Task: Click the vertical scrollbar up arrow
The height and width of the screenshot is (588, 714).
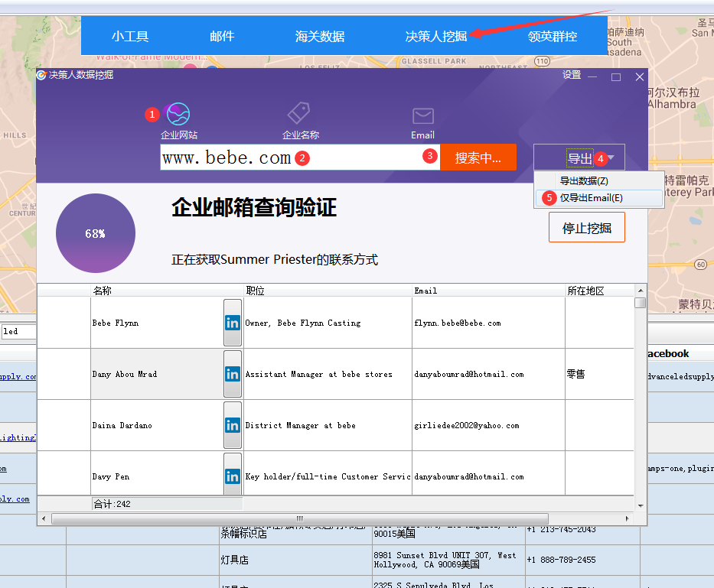Action: [641, 291]
